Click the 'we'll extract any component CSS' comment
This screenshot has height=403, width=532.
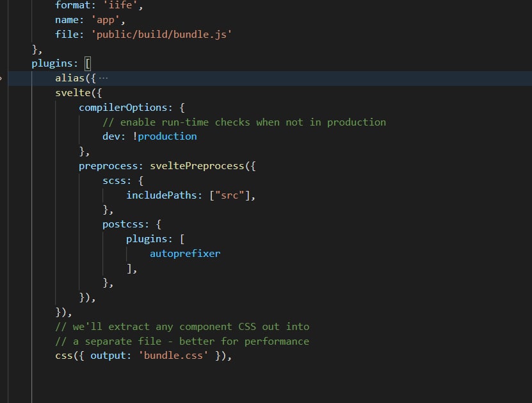click(182, 327)
